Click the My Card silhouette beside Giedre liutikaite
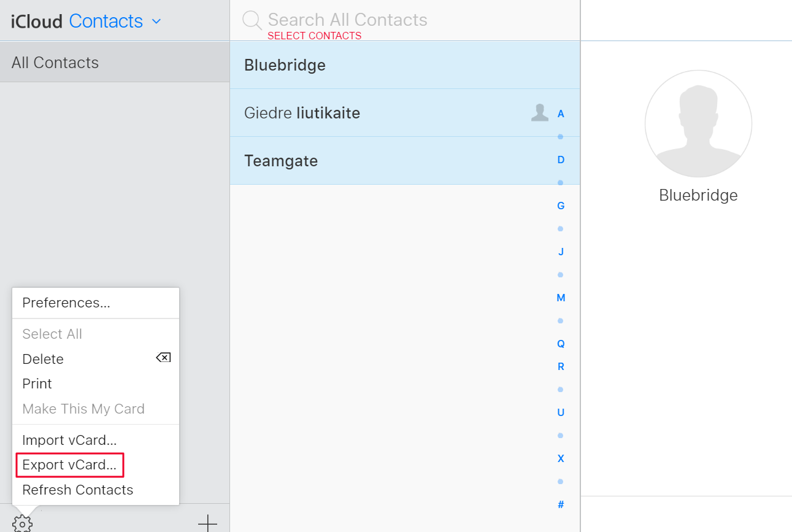This screenshot has height=532, width=792. pyautogui.click(x=540, y=112)
